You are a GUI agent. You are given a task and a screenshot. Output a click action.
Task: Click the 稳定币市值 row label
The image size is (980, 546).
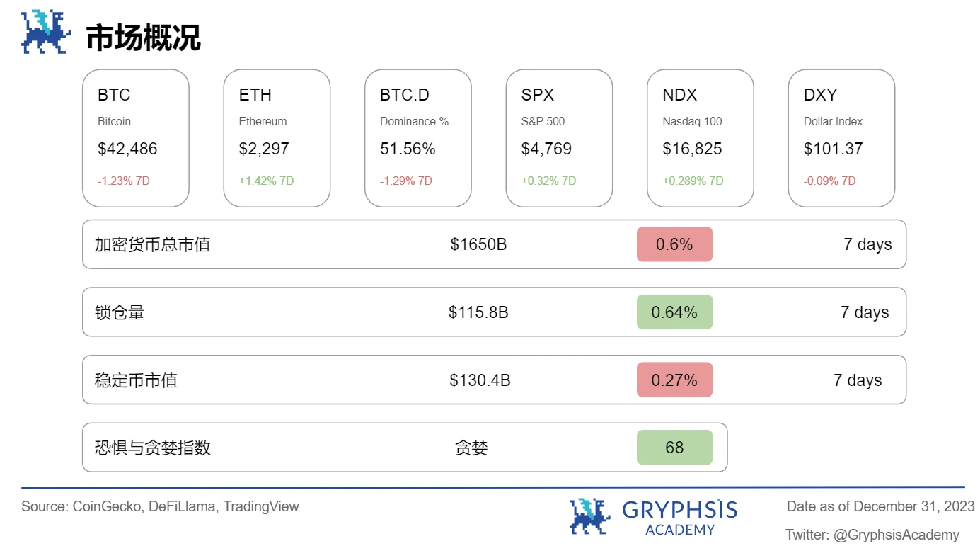click(x=136, y=380)
